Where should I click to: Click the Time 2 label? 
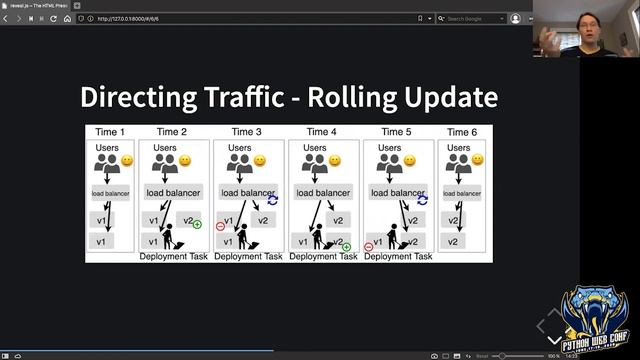pos(171,132)
